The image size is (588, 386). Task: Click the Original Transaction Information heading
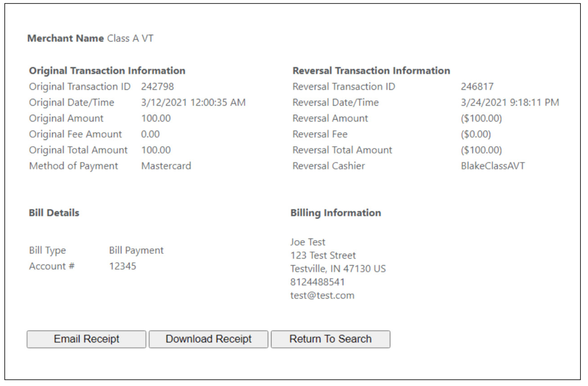click(x=107, y=71)
